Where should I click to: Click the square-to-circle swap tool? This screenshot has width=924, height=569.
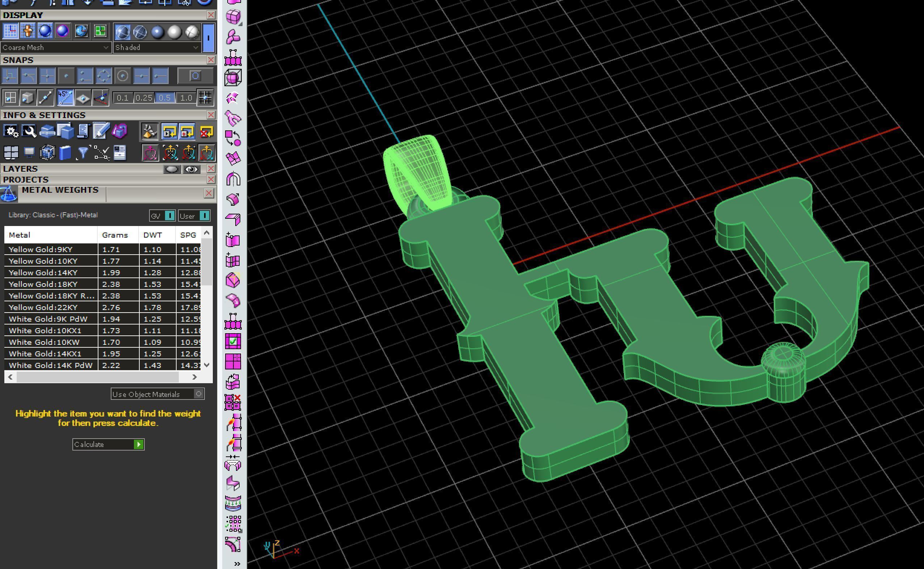[233, 138]
